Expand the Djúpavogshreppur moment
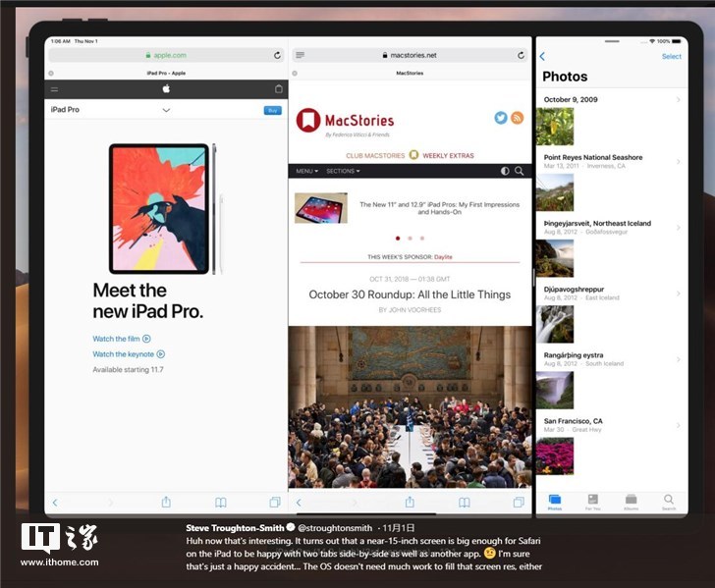Image resolution: width=715 pixels, height=588 pixels. 678,294
